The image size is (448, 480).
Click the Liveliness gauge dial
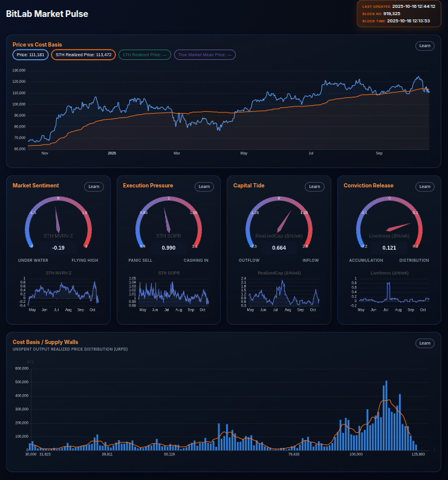(389, 222)
